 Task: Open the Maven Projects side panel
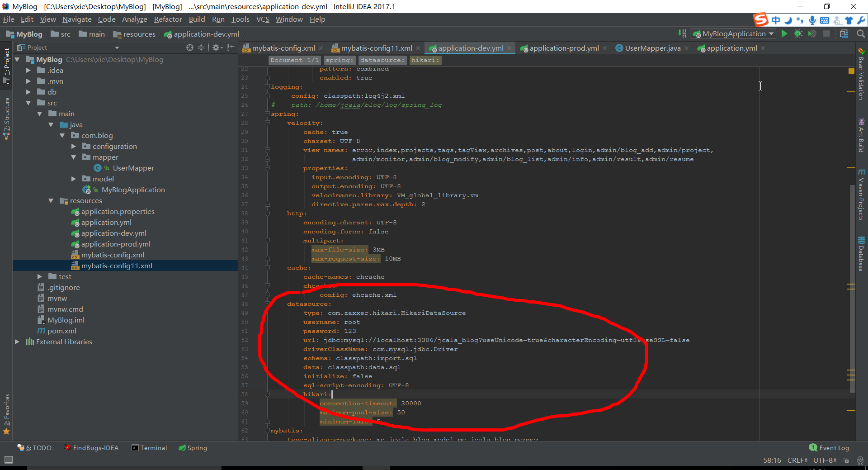pos(861,195)
